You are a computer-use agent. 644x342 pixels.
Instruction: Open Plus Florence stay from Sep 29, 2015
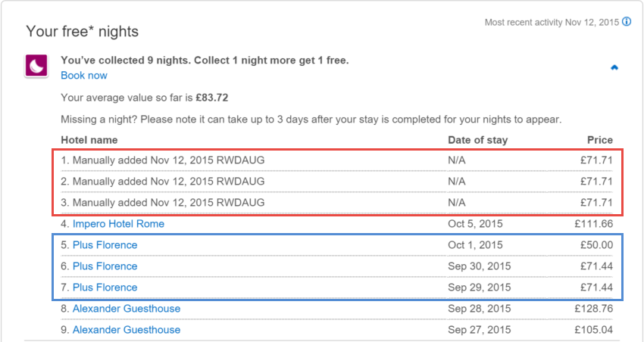(105, 288)
